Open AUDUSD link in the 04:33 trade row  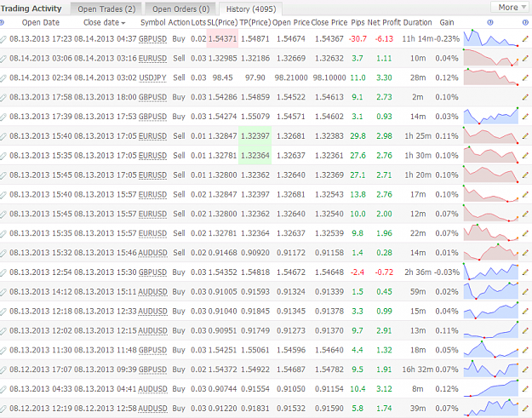coord(152,389)
